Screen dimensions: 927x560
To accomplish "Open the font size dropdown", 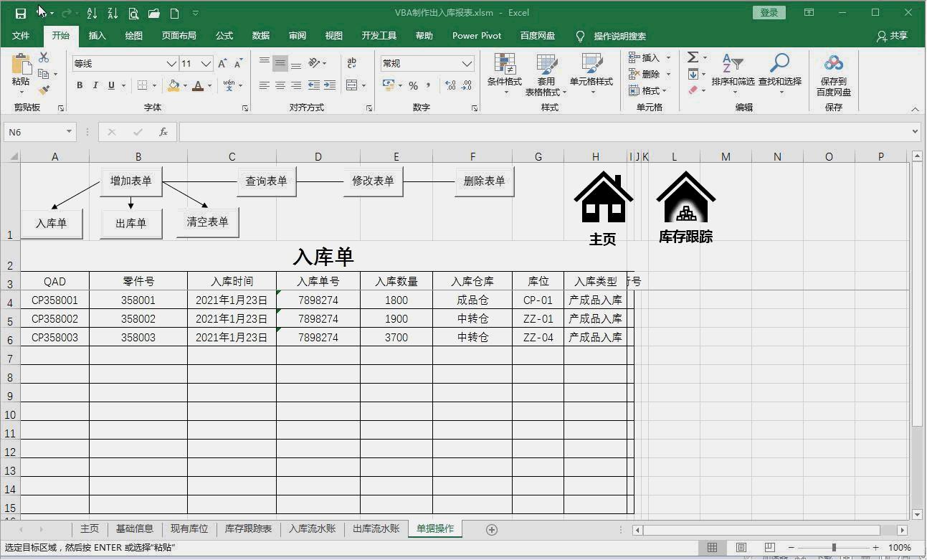I will [207, 63].
